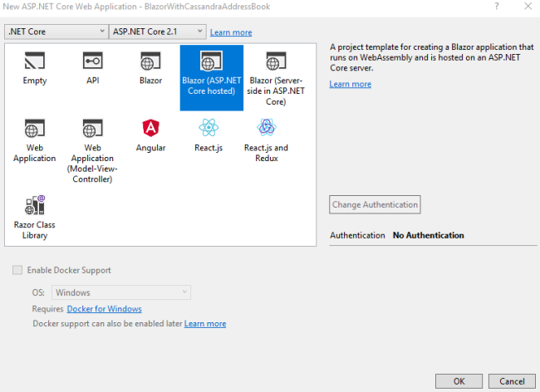Open the Docker for Windows link
Screen dimensions: 540x392
pos(104,309)
